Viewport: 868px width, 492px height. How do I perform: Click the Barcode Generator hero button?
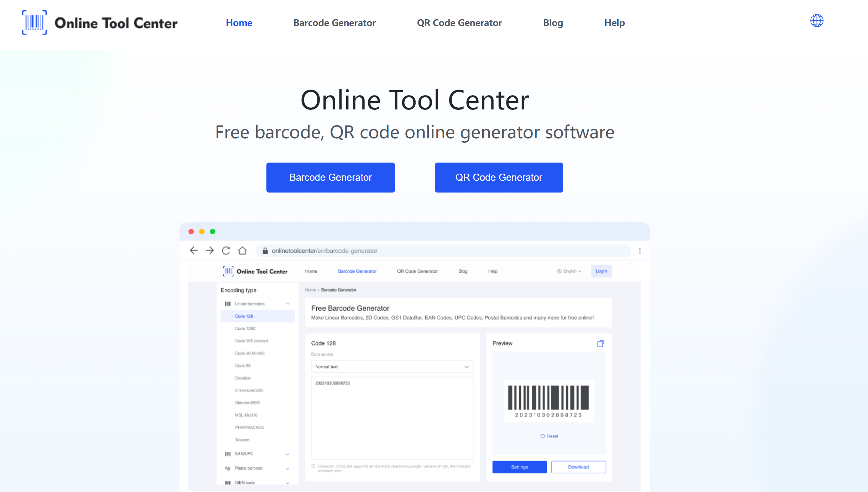coord(330,177)
